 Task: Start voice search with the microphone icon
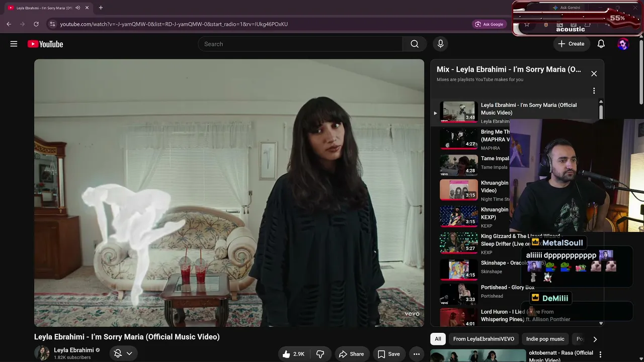coord(440,44)
